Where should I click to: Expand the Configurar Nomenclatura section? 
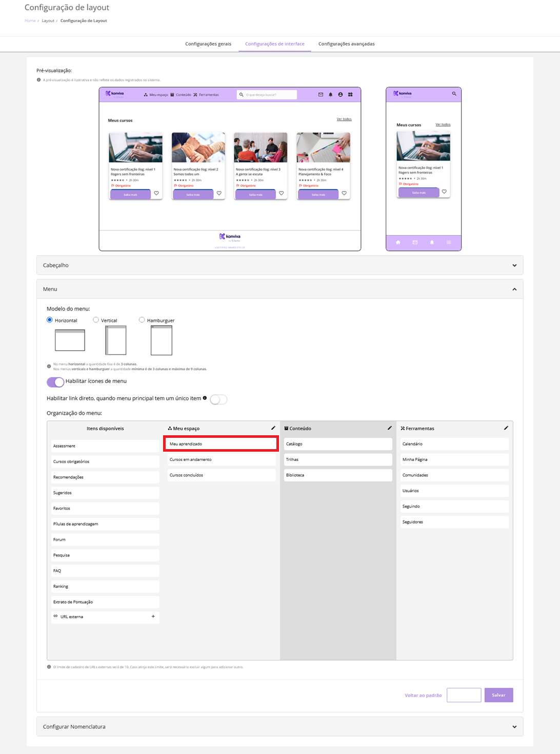point(514,727)
